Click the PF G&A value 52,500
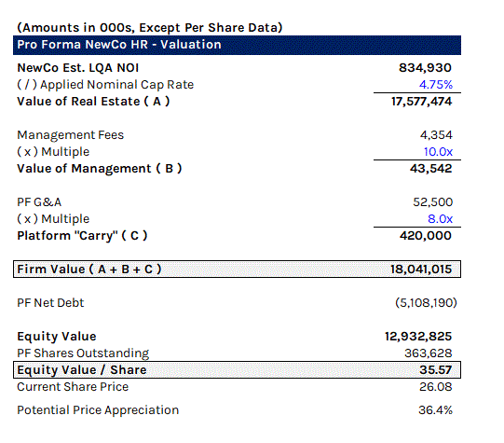504x443 pixels. 432,202
